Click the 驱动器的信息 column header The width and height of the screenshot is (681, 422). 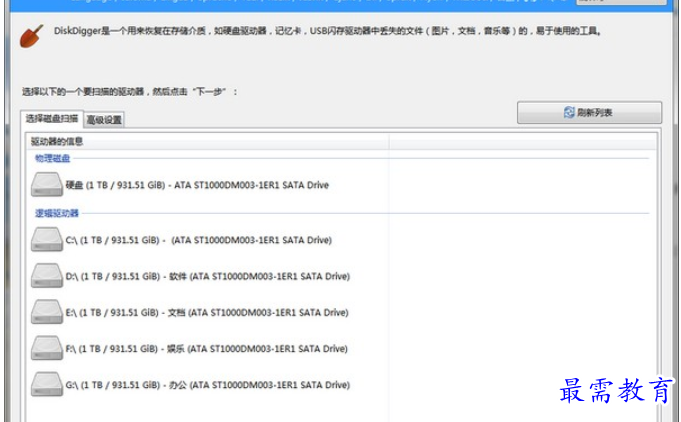click(x=208, y=142)
